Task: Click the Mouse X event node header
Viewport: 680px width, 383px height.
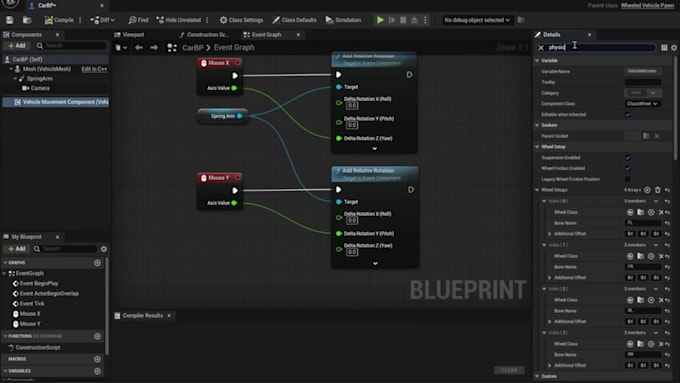Action: point(219,63)
